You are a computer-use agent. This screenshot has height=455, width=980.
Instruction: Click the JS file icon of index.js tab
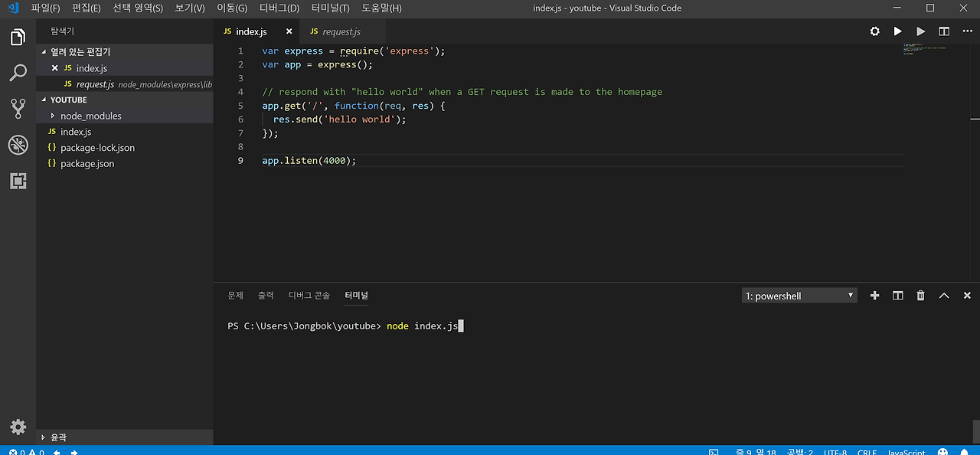click(x=227, y=31)
